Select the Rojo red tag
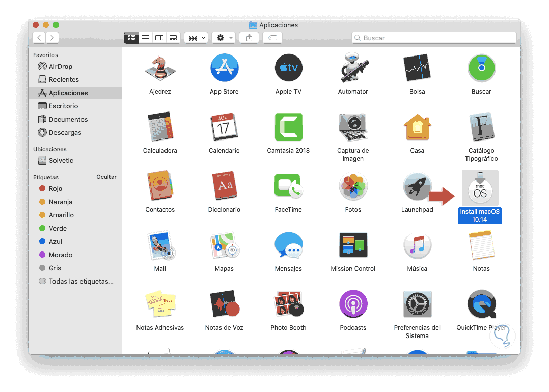The image size is (549, 392). (x=75, y=189)
